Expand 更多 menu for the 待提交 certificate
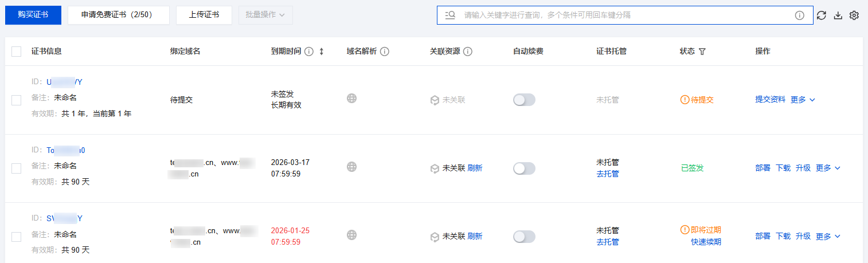Image resolution: width=868 pixels, height=263 pixels. click(803, 100)
